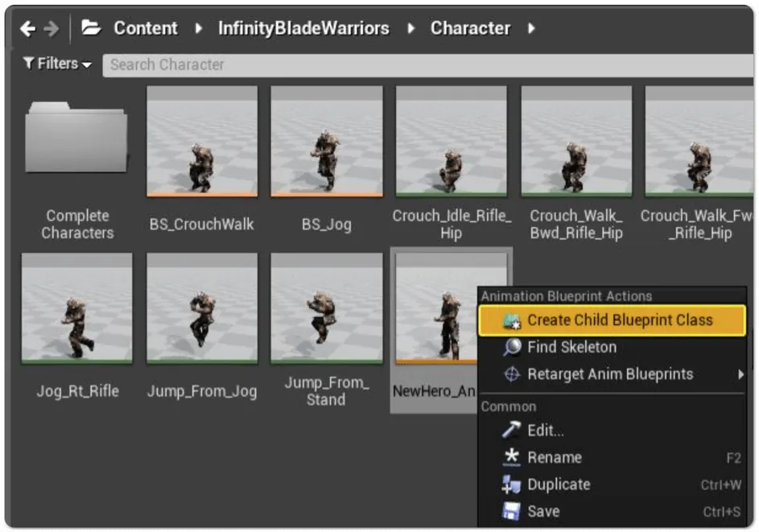Click the Duplicate icon in context menu
Image resolution: width=759 pixels, height=532 pixels.
511,484
